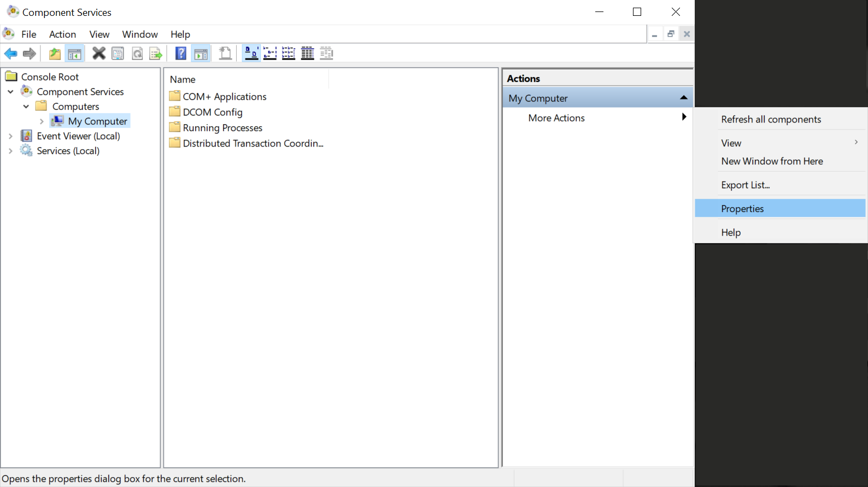Choose Properties in the context menu
868x487 pixels.
[780, 208]
